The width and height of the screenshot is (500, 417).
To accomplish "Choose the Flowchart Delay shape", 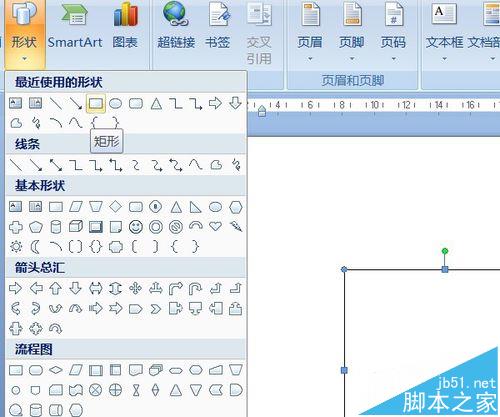I will 236,390.
